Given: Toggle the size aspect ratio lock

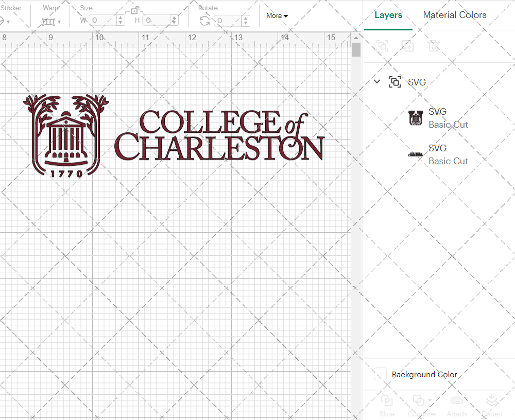Looking at the screenshot, I should (x=134, y=10).
